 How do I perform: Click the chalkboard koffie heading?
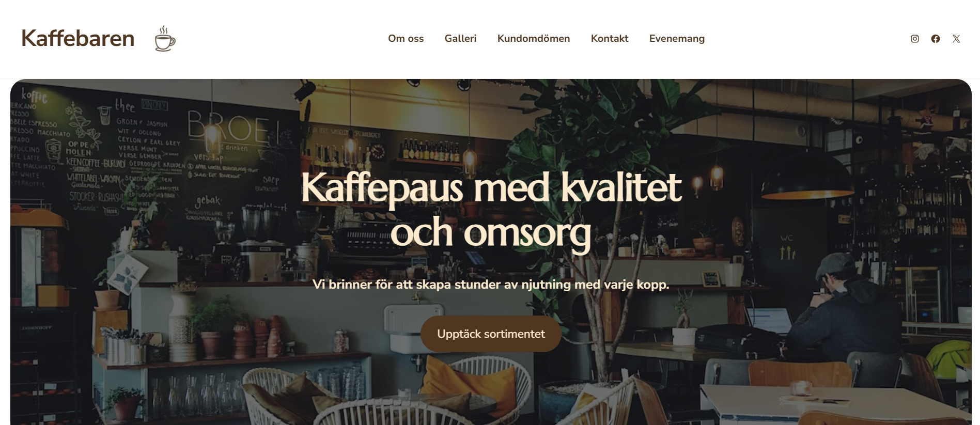(x=34, y=96)
